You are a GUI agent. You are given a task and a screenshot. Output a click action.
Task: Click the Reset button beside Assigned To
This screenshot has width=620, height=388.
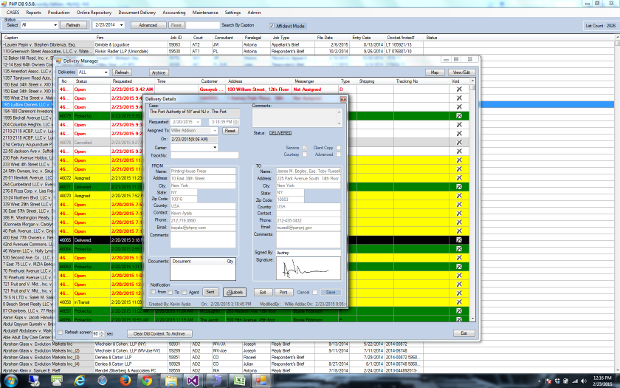230,131
